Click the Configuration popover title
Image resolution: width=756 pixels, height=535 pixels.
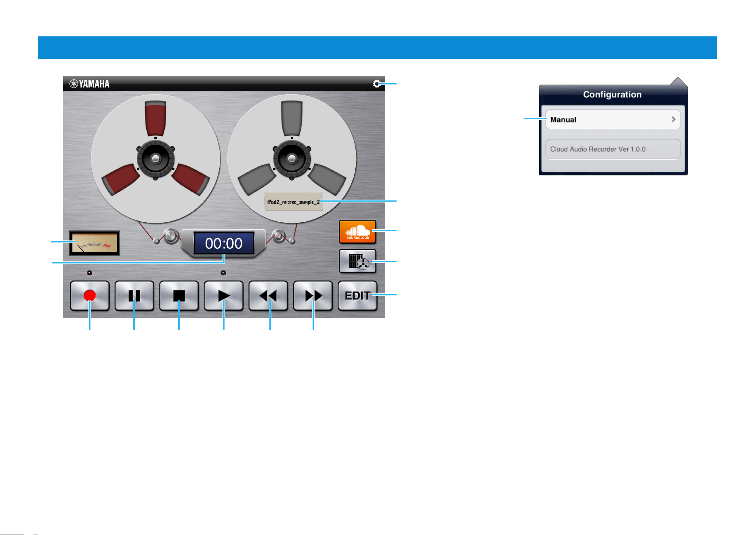point(612,95)
